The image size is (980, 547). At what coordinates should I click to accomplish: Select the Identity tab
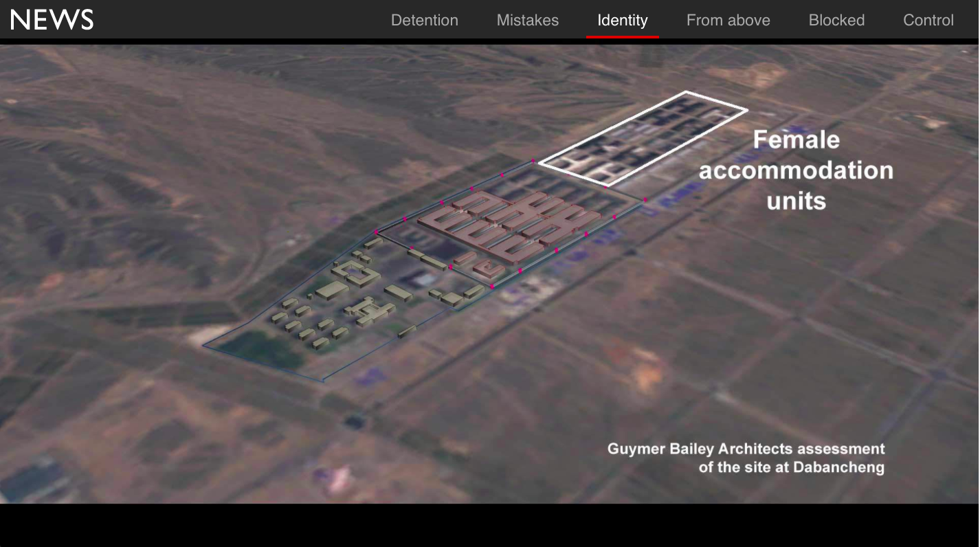(x=622, y=21)
